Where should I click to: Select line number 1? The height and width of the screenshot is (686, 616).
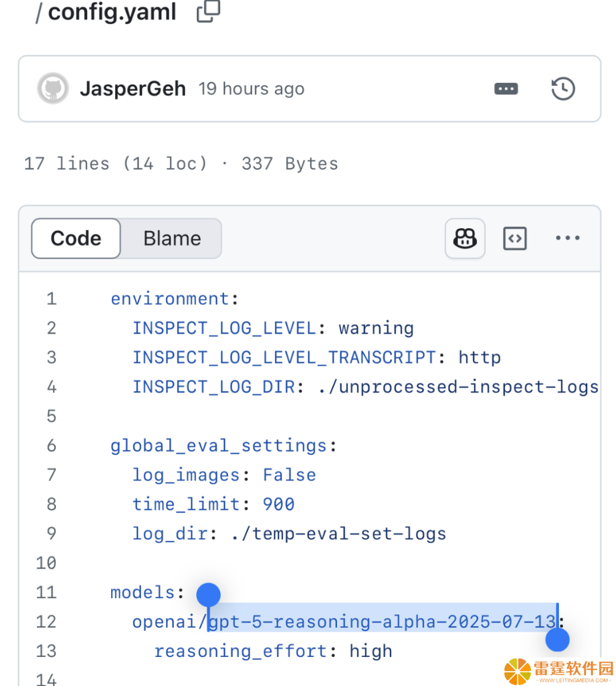click(x=51, y=298)
